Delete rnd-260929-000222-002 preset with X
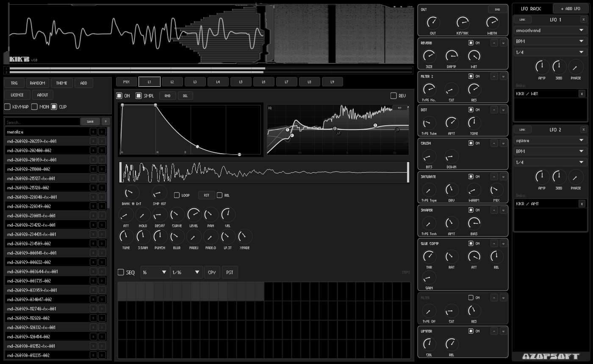 (x=102, y=262)
